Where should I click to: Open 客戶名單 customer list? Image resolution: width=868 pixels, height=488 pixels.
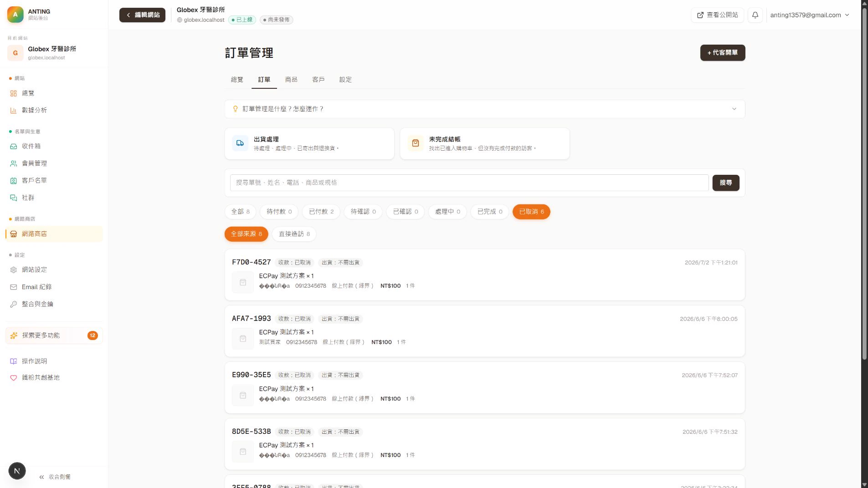(54, 180)
